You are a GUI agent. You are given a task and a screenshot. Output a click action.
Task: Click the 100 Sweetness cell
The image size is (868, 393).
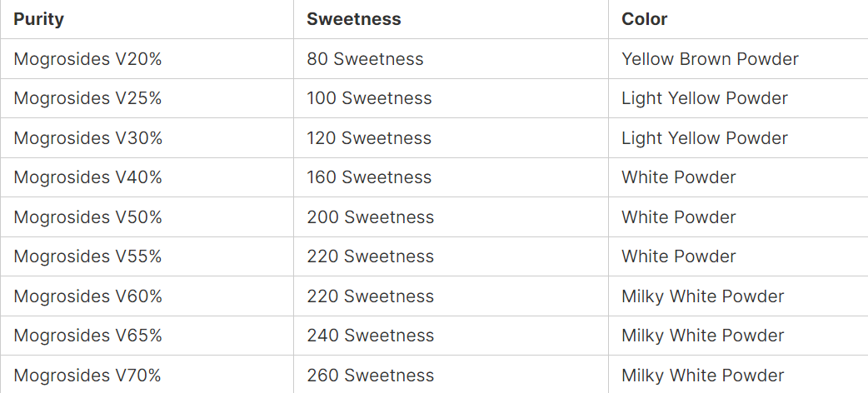369,98
